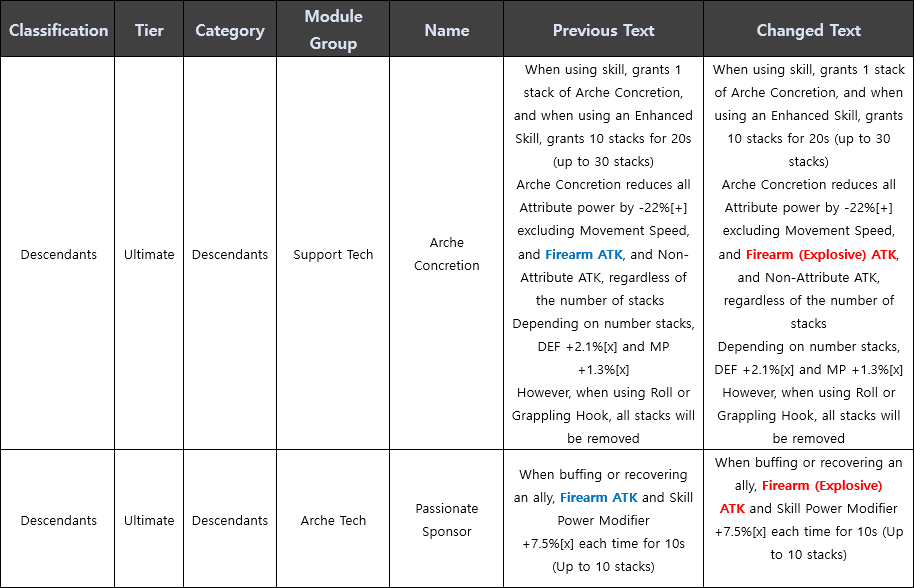The image size is (914, 588).
Task: Click the Previous Text column header
Action: 603,29
